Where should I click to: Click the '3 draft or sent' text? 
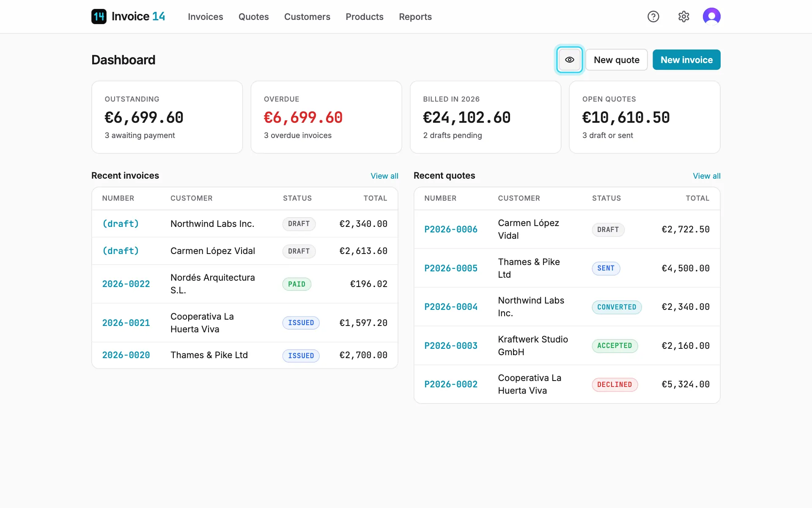[608, 135]
